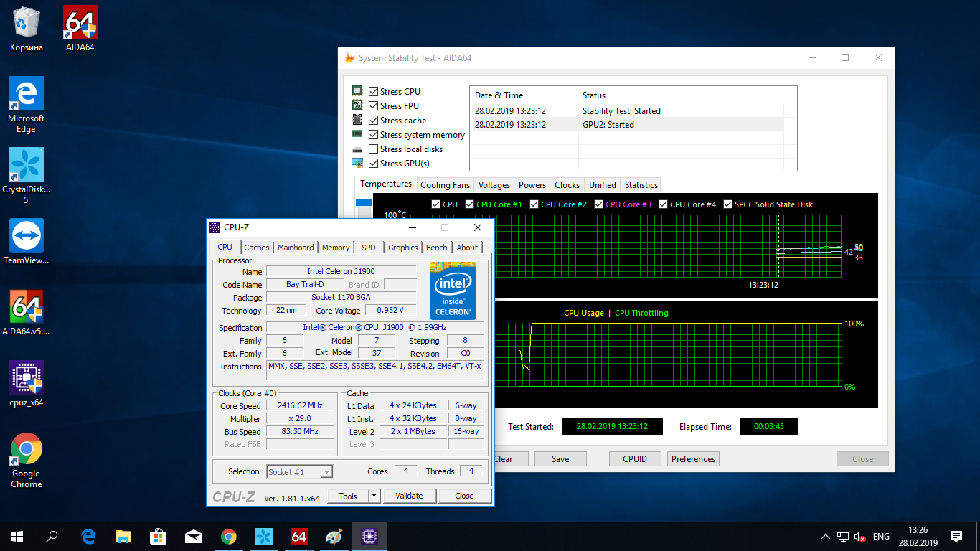
Task: Open the Tools dropdown arrow in CPU-Z
Action: click(374, 496)
